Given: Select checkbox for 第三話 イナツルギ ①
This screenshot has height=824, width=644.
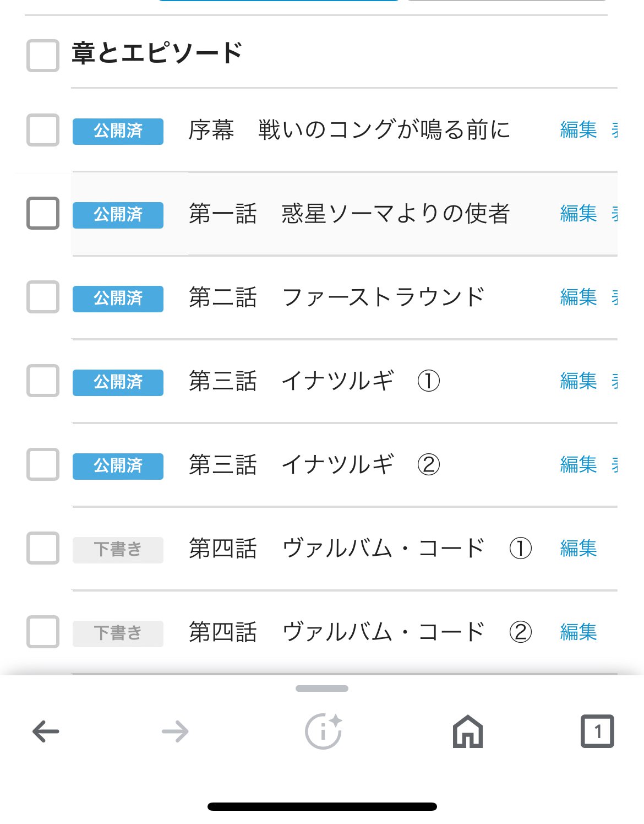Looking at the screenshot, I should 43,381.
